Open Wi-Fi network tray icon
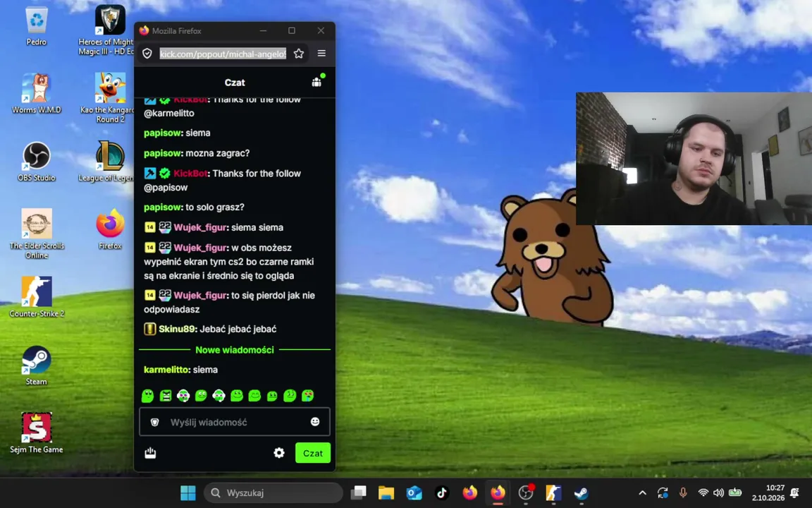Screen dimensions: 812x508 pyautogui.click(x=703, y=492)
